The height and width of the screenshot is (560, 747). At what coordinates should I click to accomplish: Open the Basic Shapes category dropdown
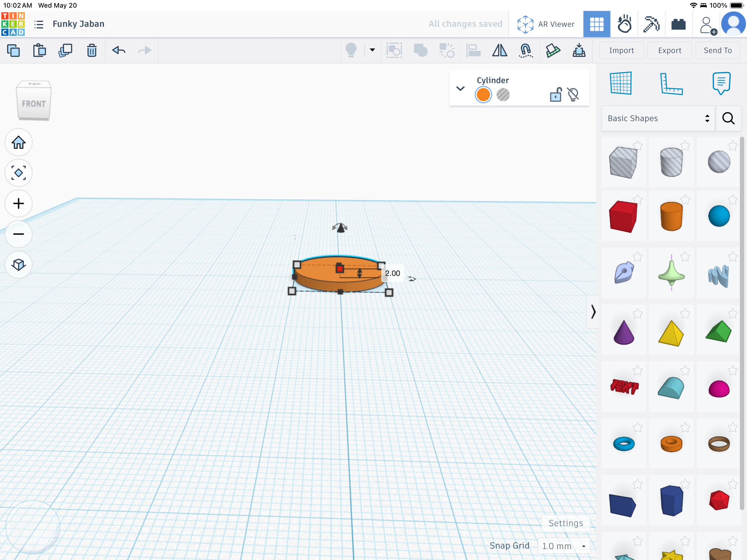[658, 118]
